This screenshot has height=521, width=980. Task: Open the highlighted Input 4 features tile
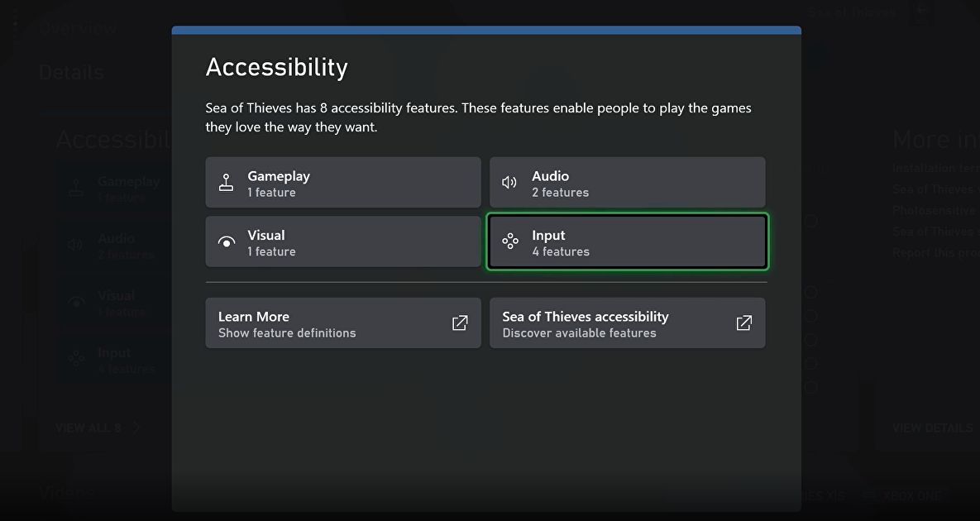point(627,242)
